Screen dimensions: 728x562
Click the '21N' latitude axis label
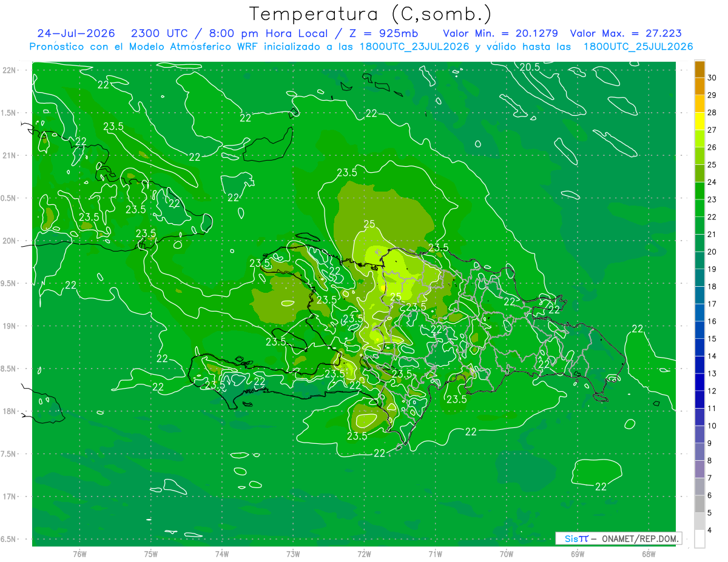[9, 155]
